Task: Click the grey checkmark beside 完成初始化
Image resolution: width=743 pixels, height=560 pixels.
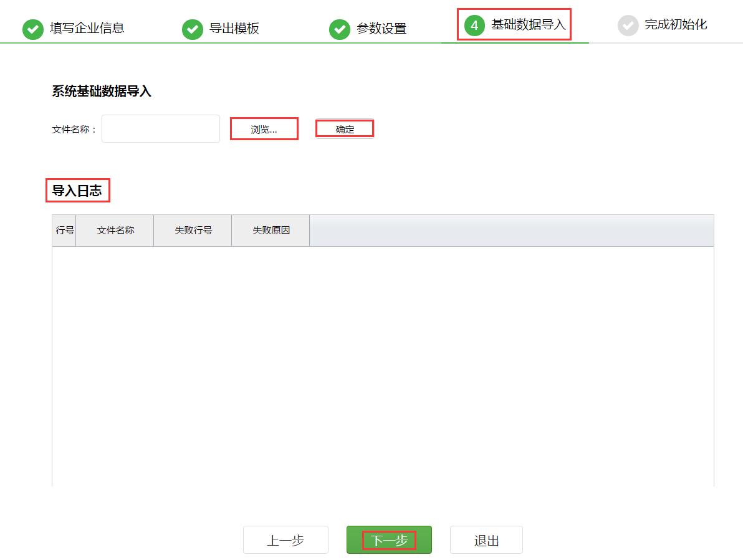Action: click(x=628, y=26)
